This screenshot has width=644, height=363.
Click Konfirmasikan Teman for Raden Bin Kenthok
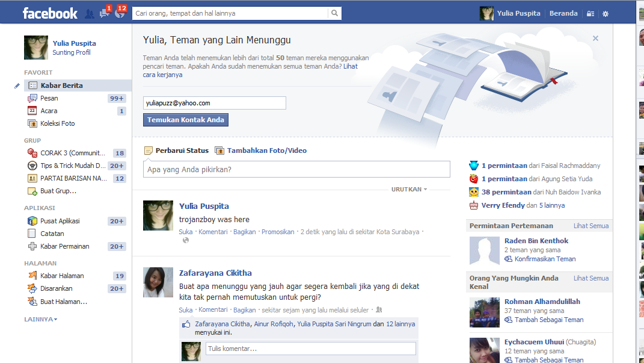click(x=545, y=259)
